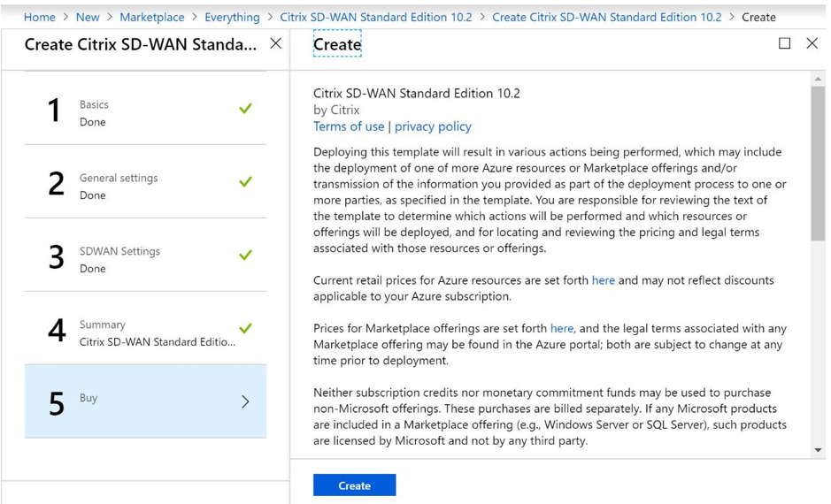Viewport: 831px width, 504px height.
Task: Click the final Create item in breadcrumb
Action: (758, 17)
